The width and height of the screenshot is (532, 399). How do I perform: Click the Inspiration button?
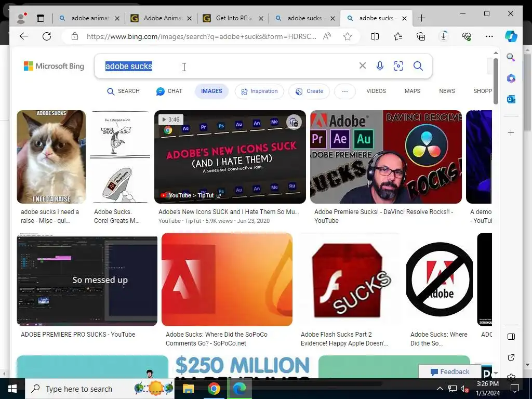coord(259,91)
